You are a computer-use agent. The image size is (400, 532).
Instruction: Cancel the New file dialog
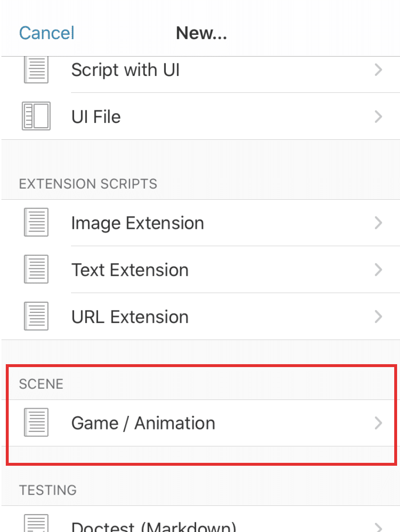[x=46, y=33]
